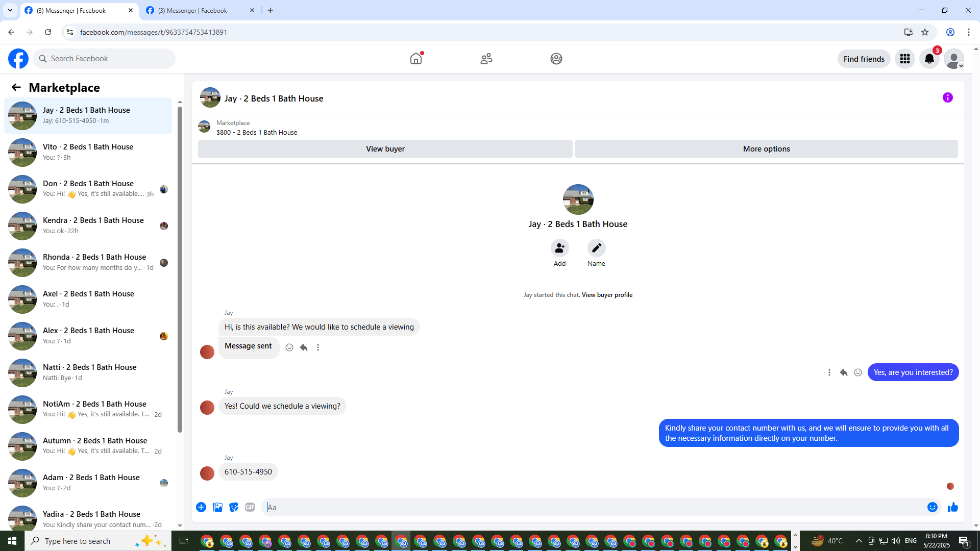Open the Windows Start menu
Image resolution: width=980 pixels, height=551 pixels.
coord(12,541)
